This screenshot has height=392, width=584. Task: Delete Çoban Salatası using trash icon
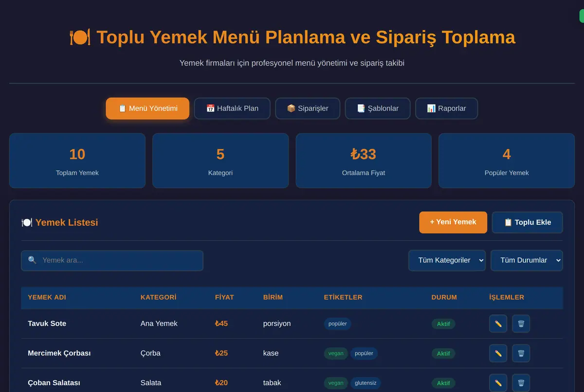tap(521, 383)
